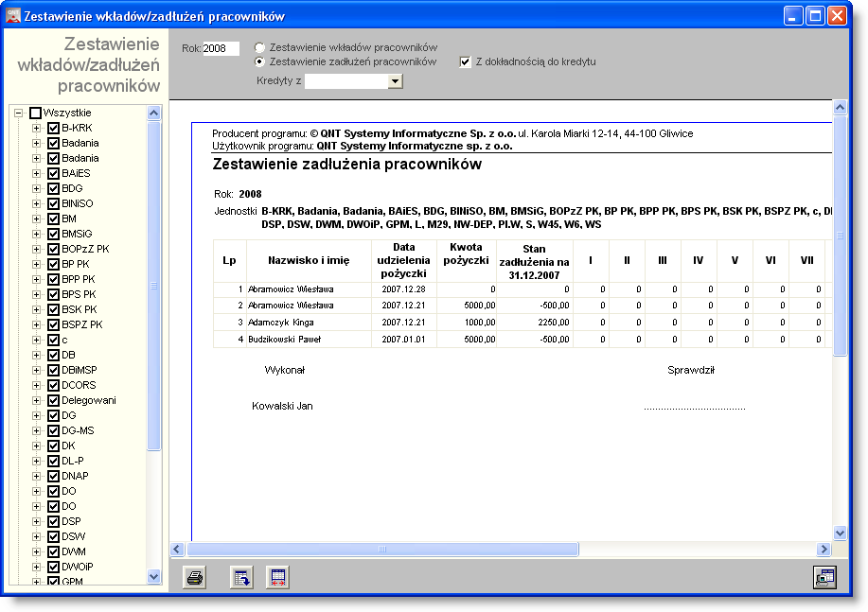Image resolution: width=868 pixels, height=612 pixels.
Task: Maximize the Zestawienie window
Action: [815, 15]
